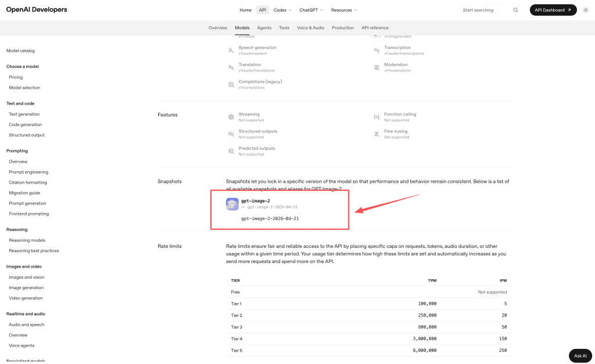Switch to the Voice & Audio tab
This screenshot has width=595, height=364.
pyautogui.click(x=310, y=28)
